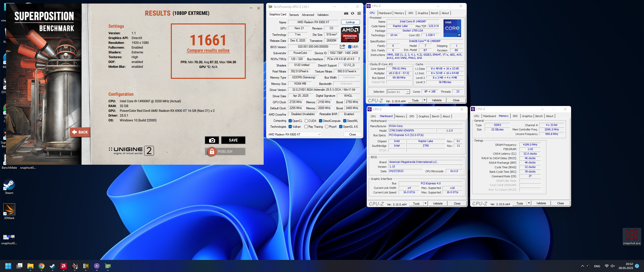Click the GPU name field AMD Radeon RX 6900 XT
This screenshot has width=644, height=272.
[313, 22]
